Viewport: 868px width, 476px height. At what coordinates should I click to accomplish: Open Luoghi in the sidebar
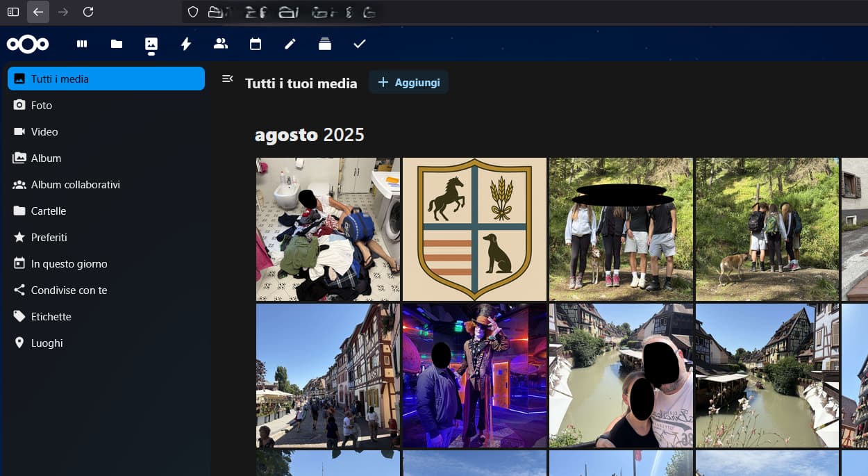47,343
